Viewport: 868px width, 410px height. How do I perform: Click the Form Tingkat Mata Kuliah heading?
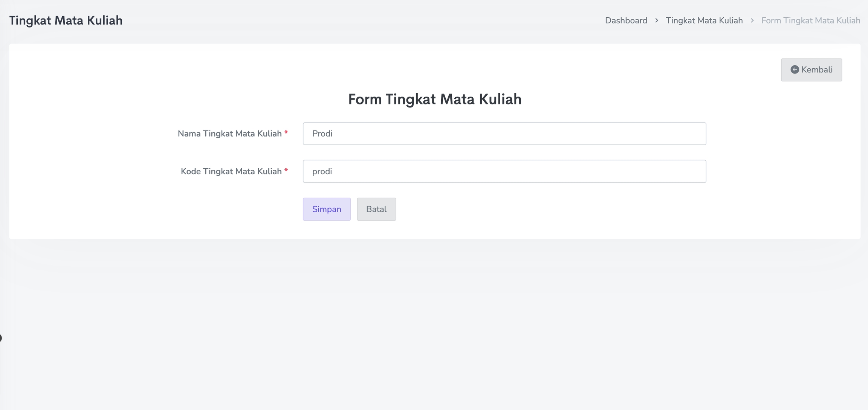(x=434, y=99)
